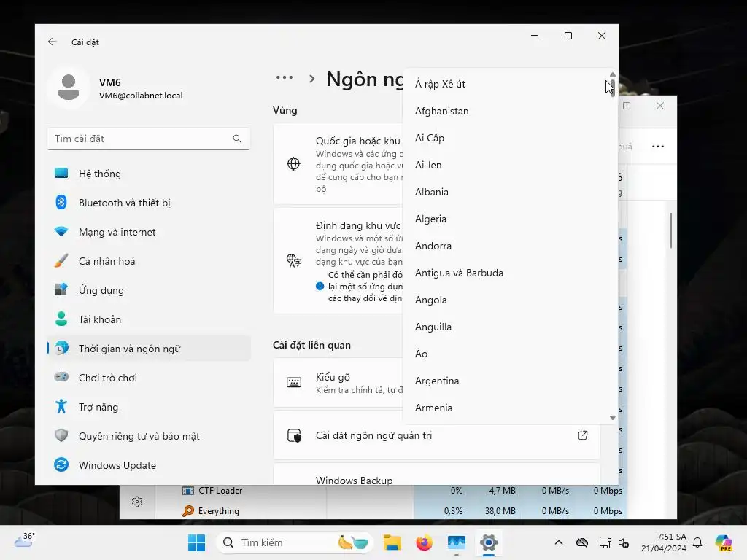Open the weather widget showing 36°
747x560 pixels.
(x=24, y=540)
